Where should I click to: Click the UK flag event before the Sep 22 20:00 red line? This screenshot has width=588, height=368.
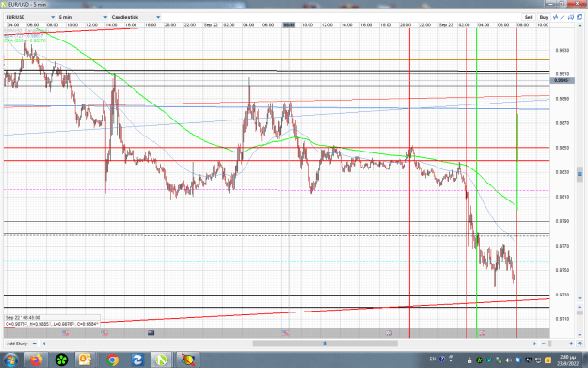[389, 333]
